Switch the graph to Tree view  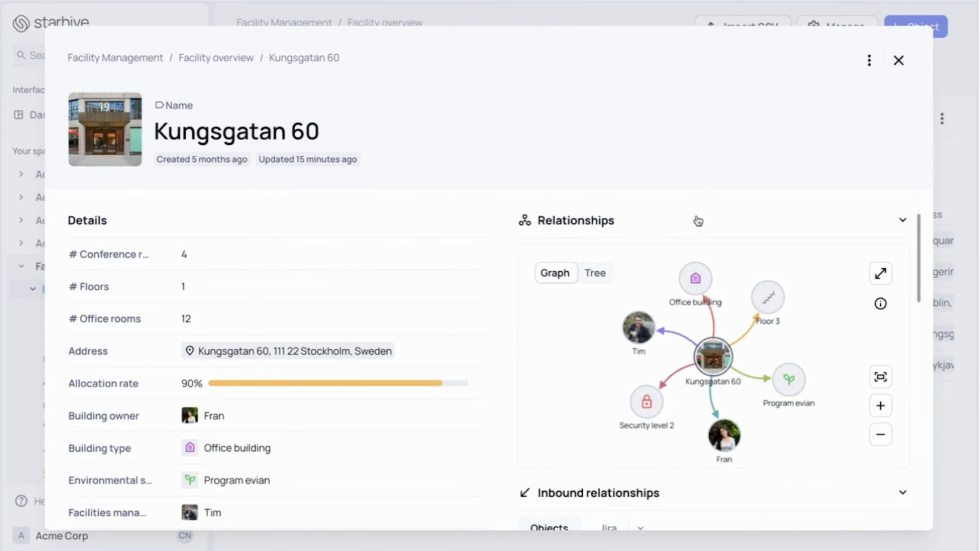click(595, 273)
